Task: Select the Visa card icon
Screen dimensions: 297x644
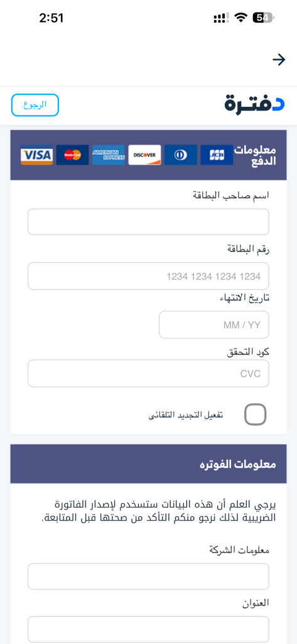Action: tap(37, 155)
